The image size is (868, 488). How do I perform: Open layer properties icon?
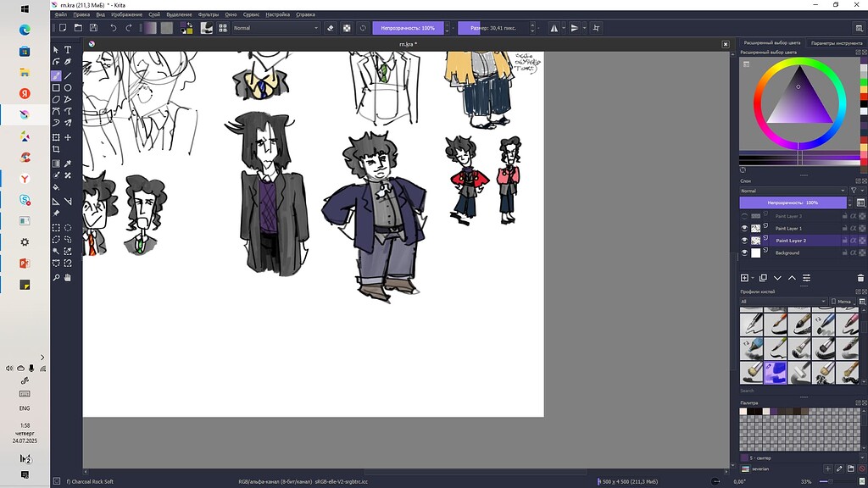807,278
